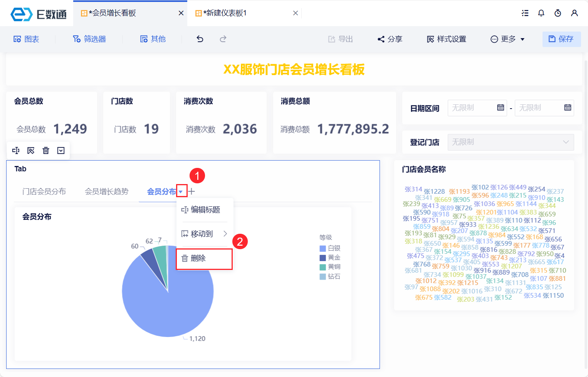
Task: Open the style settings icon in component toolbar
Action: [x=31, y=151]
